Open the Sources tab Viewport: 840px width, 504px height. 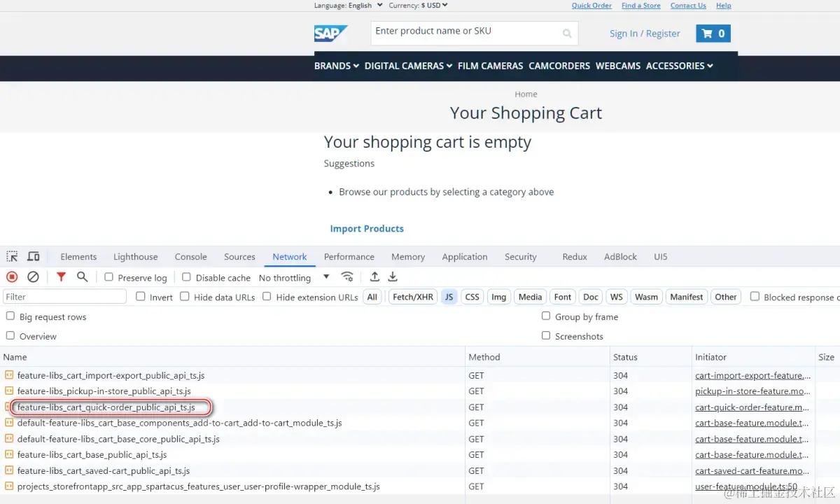tap(239, 257)
